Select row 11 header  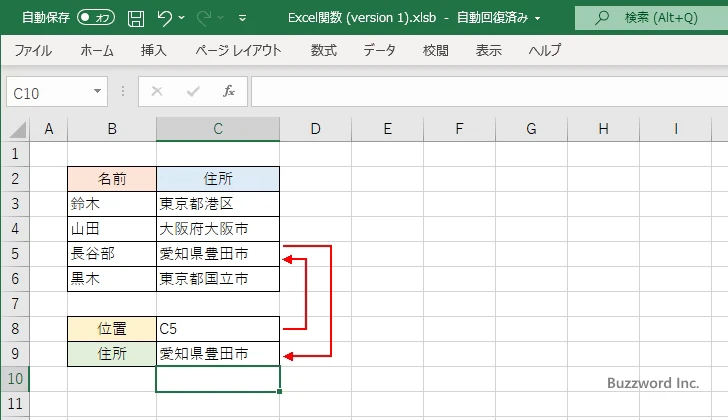pyautogui.click(x=15, y=404)
